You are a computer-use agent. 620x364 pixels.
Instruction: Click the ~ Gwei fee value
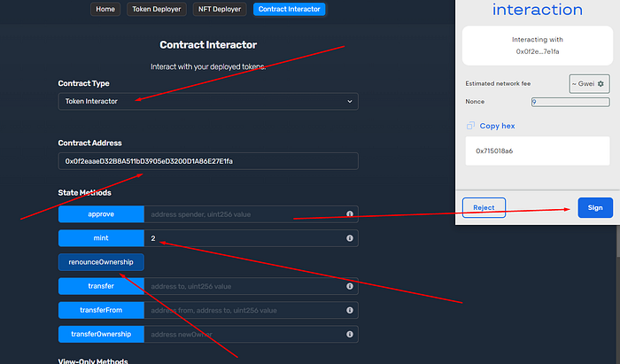click(x=583, y=84)
